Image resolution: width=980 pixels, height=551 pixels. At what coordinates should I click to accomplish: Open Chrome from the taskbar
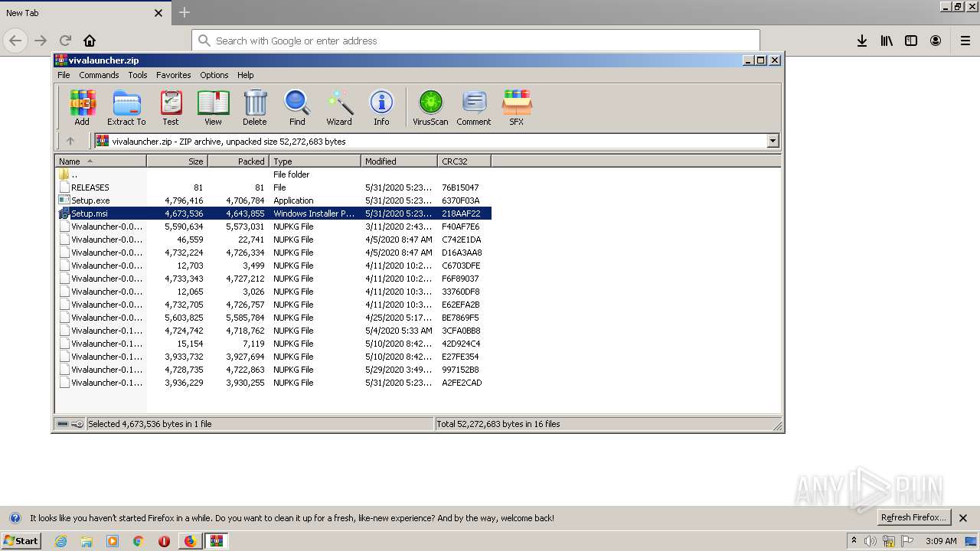(139, 541)
